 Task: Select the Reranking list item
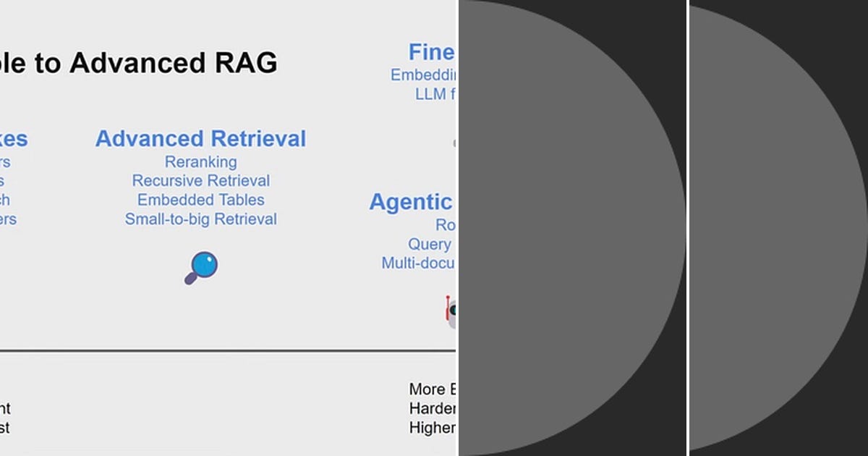click(x=200, y=161)
